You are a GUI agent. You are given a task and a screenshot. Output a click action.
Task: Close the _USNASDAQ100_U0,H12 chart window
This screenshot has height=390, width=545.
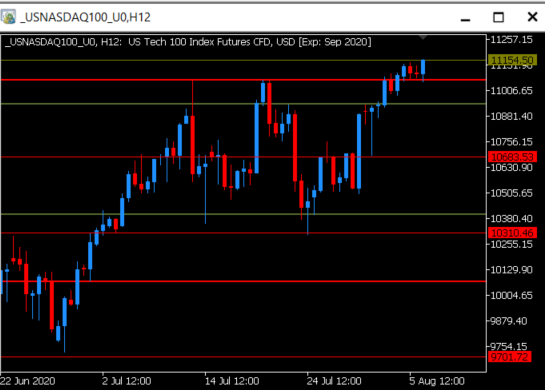pyautogui.click(x=532, y=17)
